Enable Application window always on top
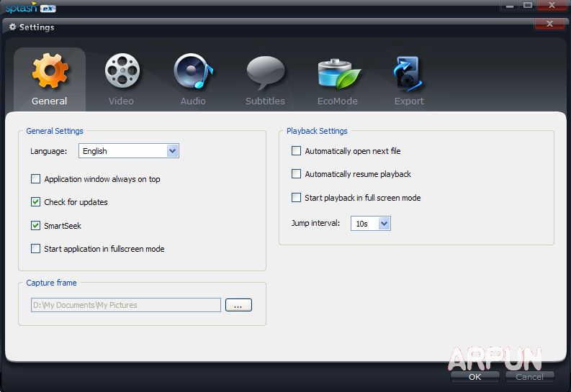Screen dimensions: 571x392 tap(36, 179)
